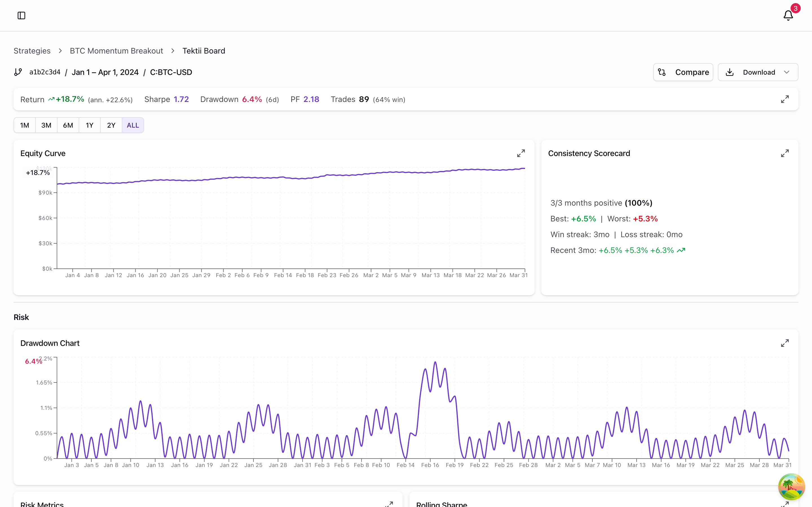Expand the KPI summary bar fullscreen
The image size is (812, 507).
pyautogui.click(x=785, y=99)
